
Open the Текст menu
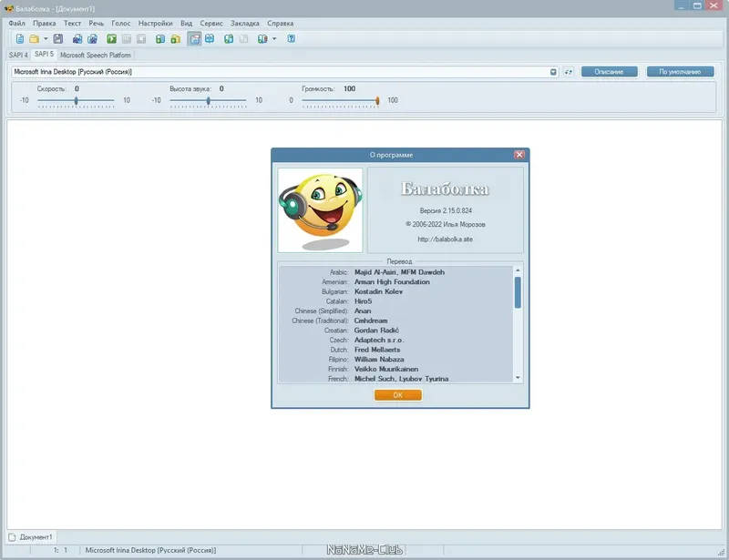coord(72,24)
